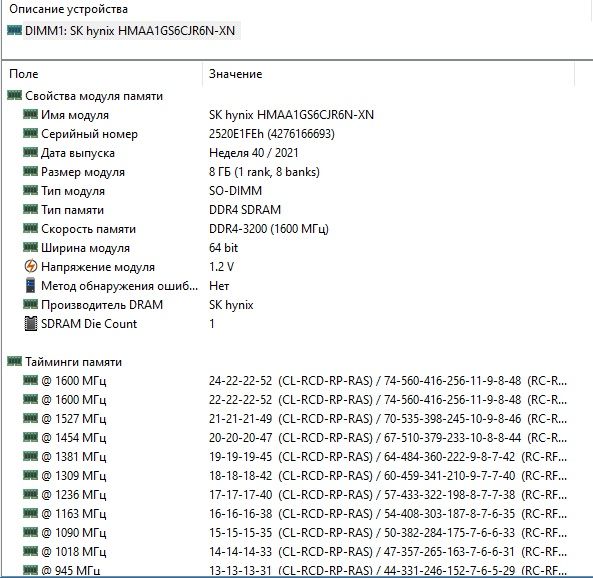Select the Размер модуля field label
The image size is (593, 578).
[x=83, y=172]
